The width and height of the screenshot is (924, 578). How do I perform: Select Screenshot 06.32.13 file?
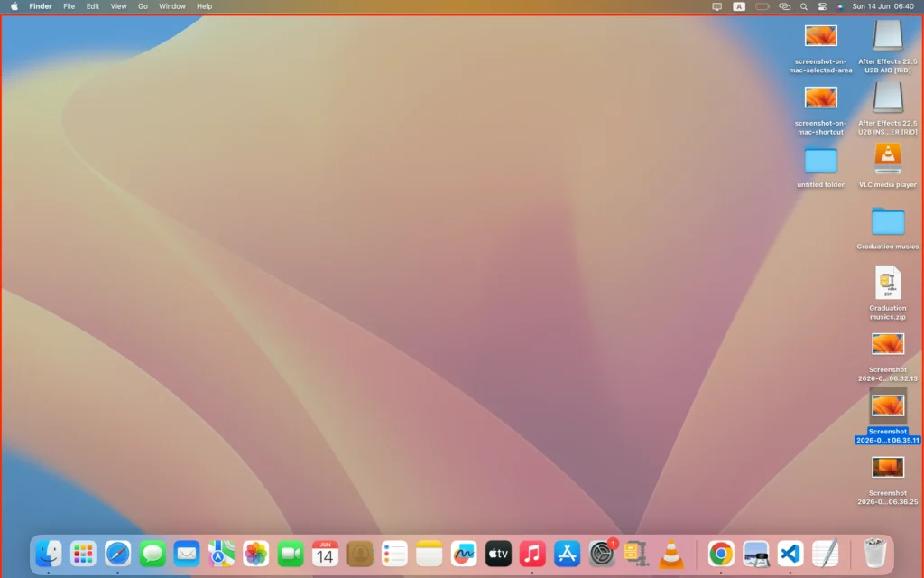coord(888,358)
